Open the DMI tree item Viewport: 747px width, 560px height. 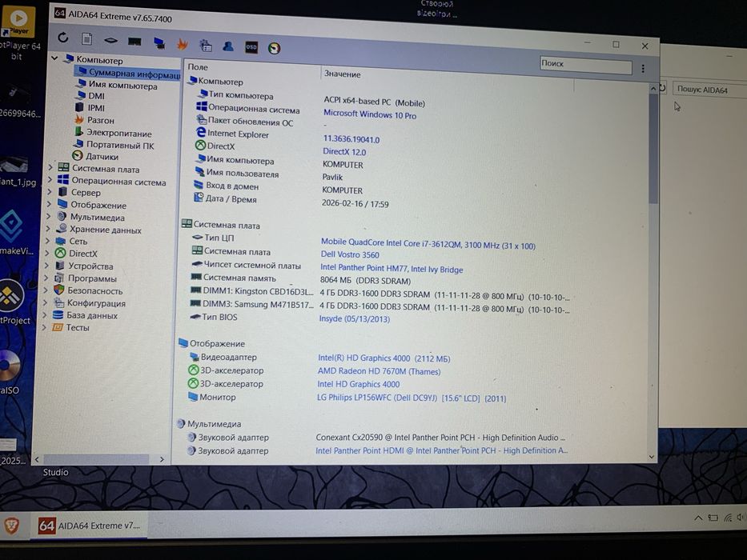click(90, 96)
